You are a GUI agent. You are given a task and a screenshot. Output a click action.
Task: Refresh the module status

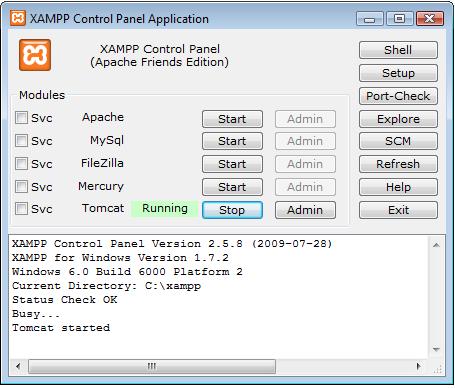pos(398,164)
